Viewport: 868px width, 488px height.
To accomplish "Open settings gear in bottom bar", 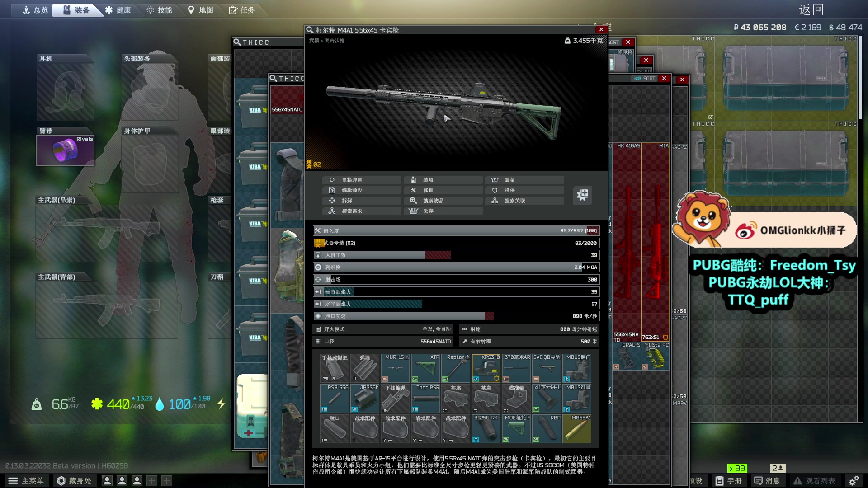I will point(854,481).
